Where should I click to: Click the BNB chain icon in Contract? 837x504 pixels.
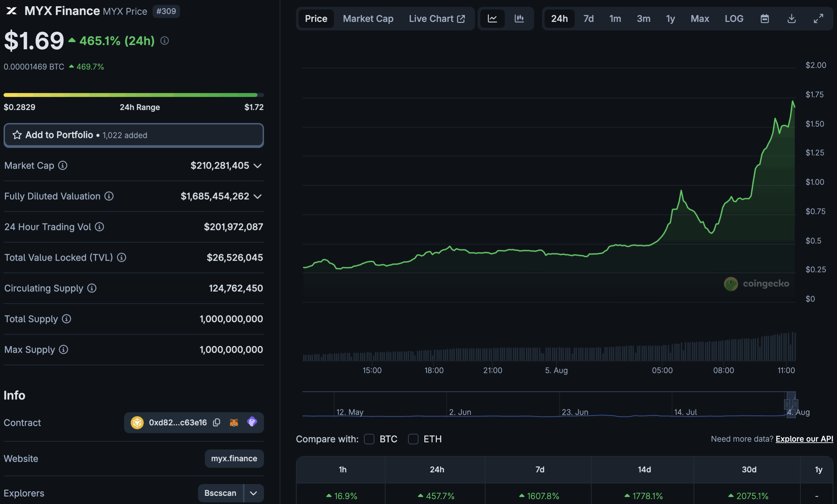click(x=137, y=423)
